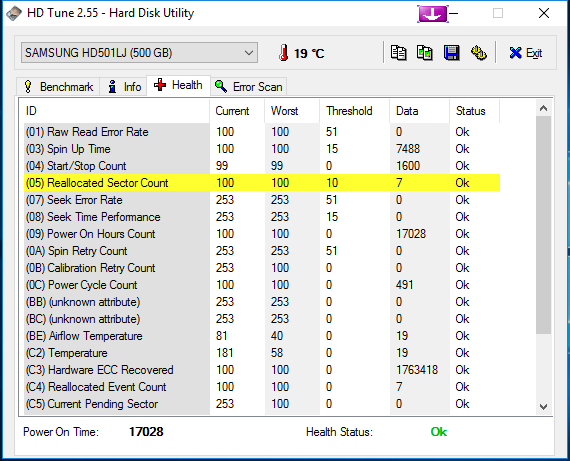
Task: Click the 1763418 data value
Action: [x=417, y=370]
